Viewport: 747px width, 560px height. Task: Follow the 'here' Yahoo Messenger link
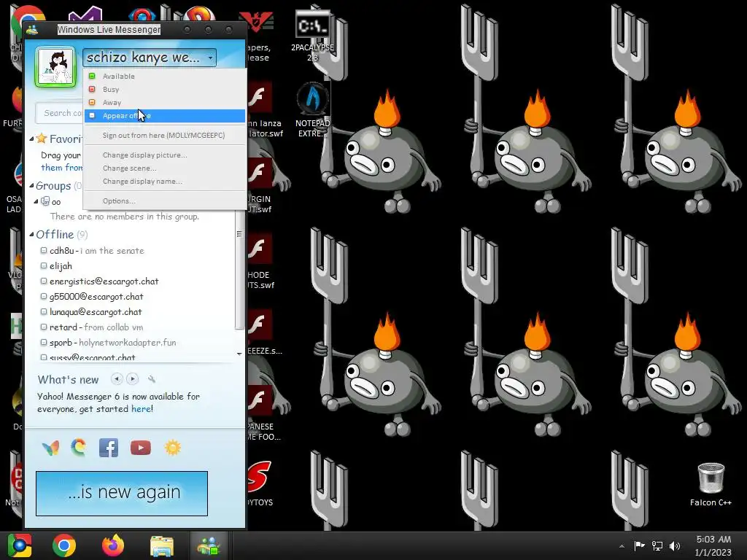coord(141,409)
